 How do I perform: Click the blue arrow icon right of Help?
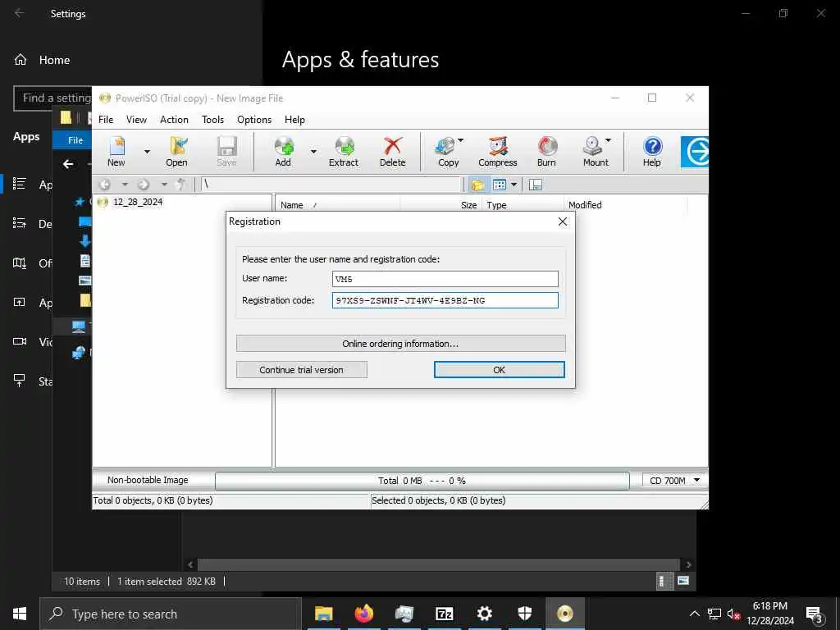pyautogui.click(x=695, y=152)
